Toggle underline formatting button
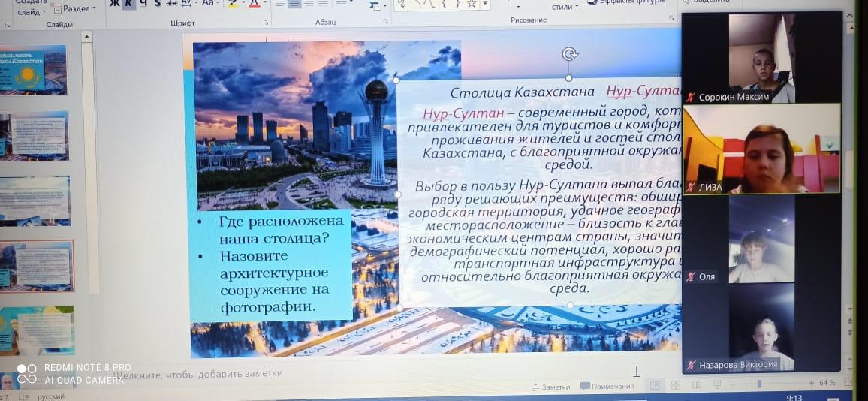 click(143, 3)
